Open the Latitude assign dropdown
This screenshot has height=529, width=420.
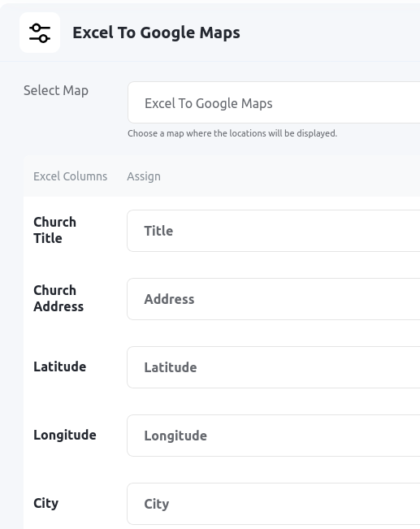[x=273, y=367]
